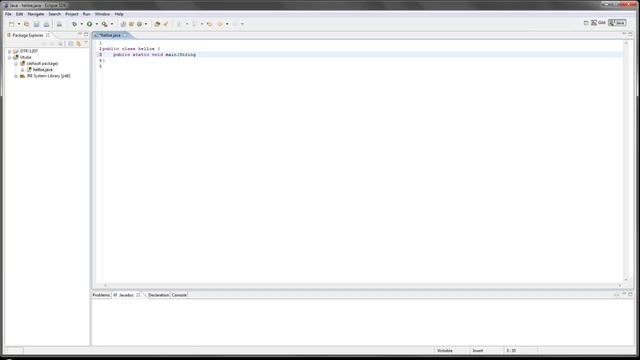Open the Run menu
This screenshot has width=640, height=360.
pos(87,14)
